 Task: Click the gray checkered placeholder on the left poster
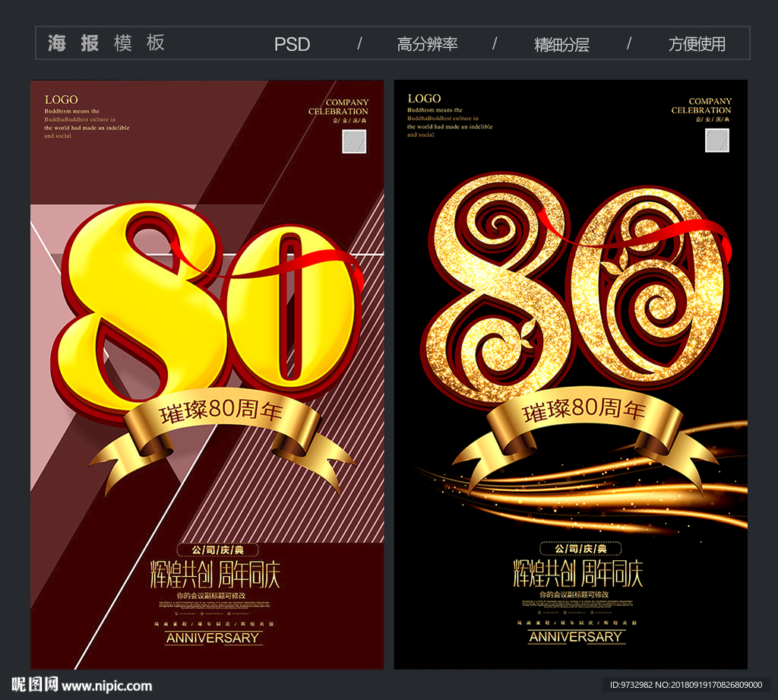pyautogui.click(x=353, y=141)
